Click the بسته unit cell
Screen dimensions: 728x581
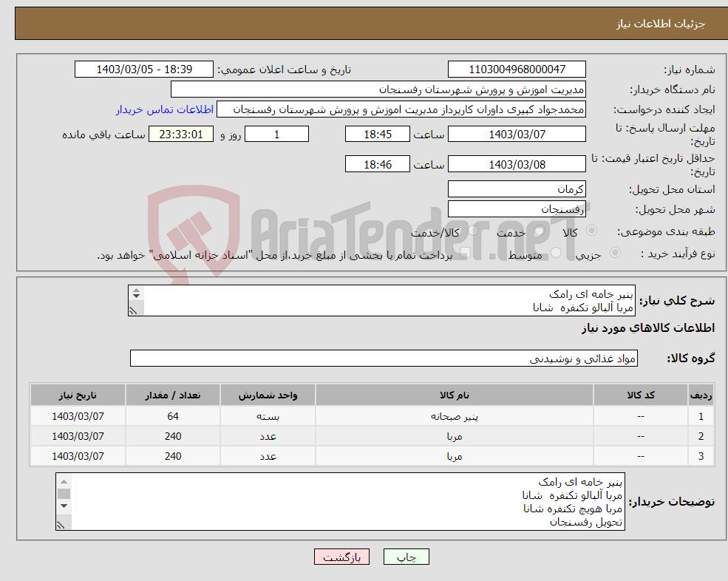pyautogui.click(x=268, y=416)
